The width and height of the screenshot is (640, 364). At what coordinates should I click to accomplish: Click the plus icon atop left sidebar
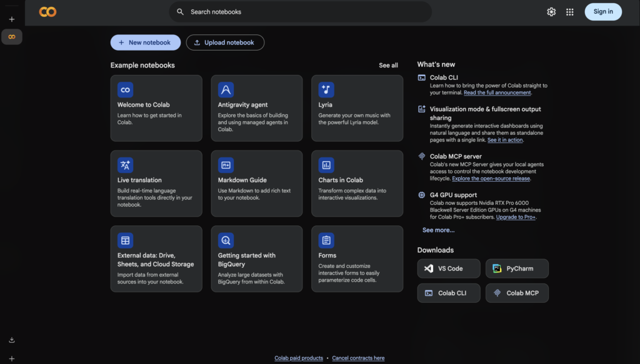pyautogui.click(x=12, y=19)
